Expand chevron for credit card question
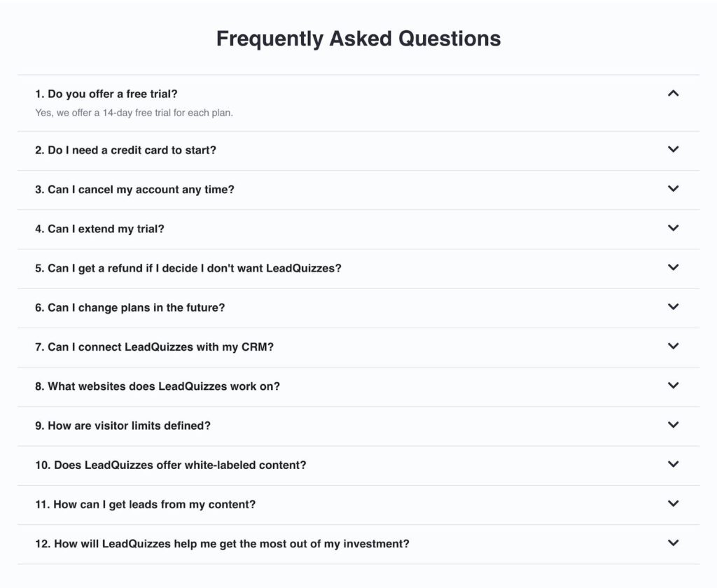 tap(674, 149)
